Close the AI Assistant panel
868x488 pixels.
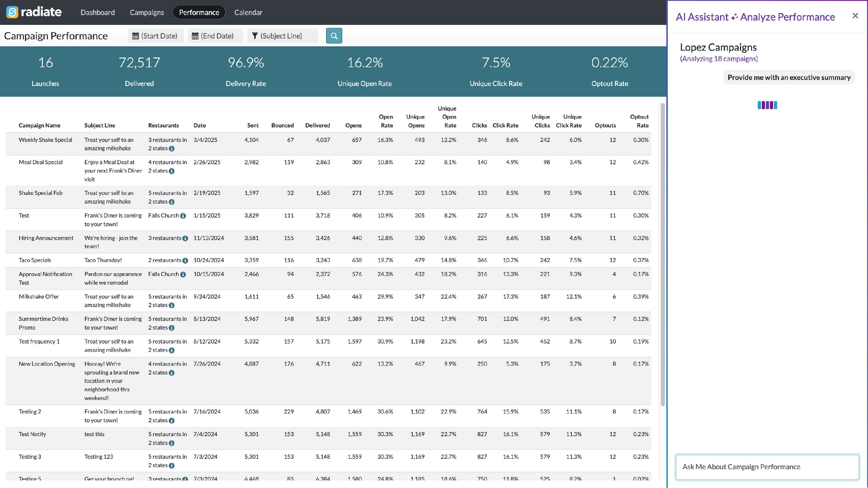(855, 16)
